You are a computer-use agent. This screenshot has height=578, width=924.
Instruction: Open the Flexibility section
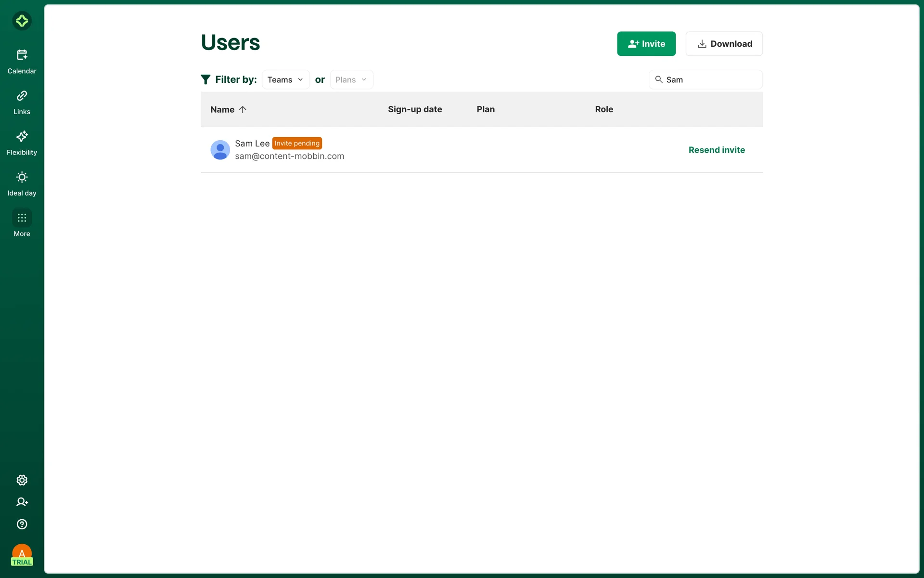pos(22,143)
